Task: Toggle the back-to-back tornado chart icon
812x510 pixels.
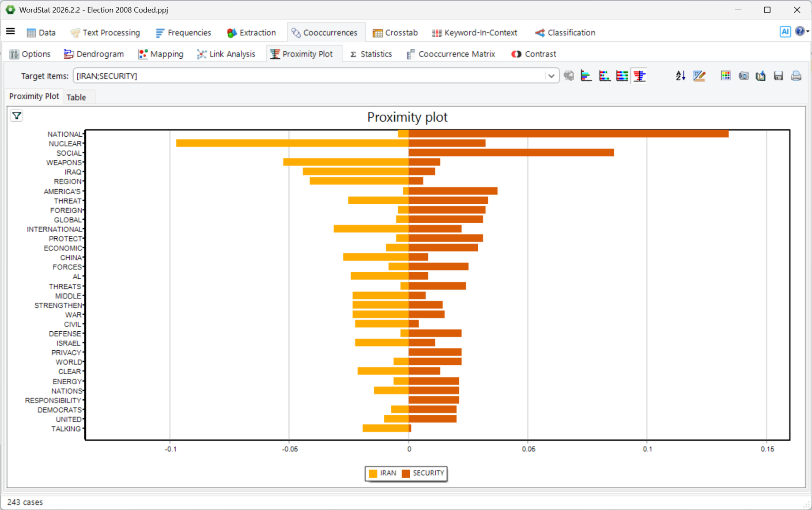Action: pos(639,76)
